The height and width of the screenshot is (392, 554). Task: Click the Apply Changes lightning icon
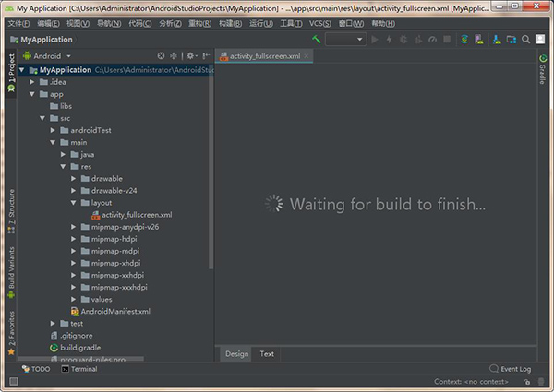click(x=389, y=39)
